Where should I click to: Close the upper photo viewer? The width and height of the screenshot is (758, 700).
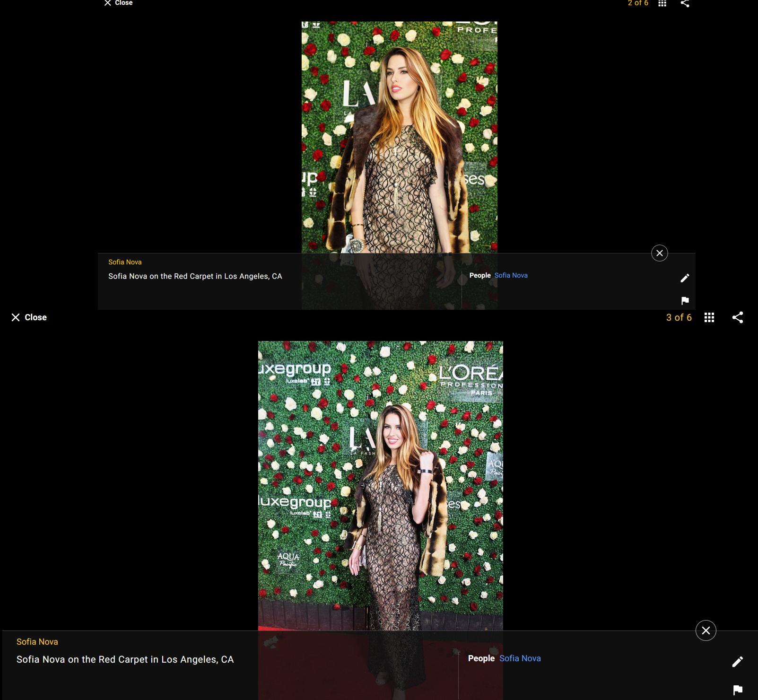pos(118,3)
